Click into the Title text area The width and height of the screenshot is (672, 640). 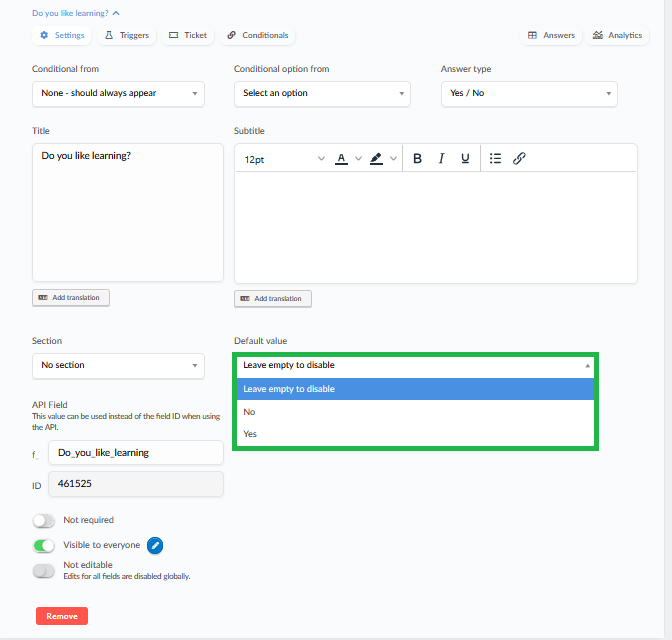128,212
